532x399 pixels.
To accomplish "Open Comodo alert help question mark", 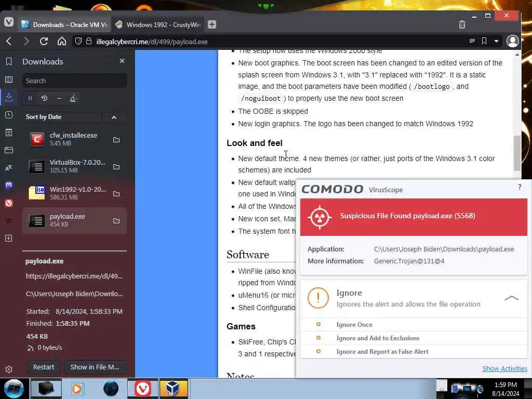I will pos(520,187).
